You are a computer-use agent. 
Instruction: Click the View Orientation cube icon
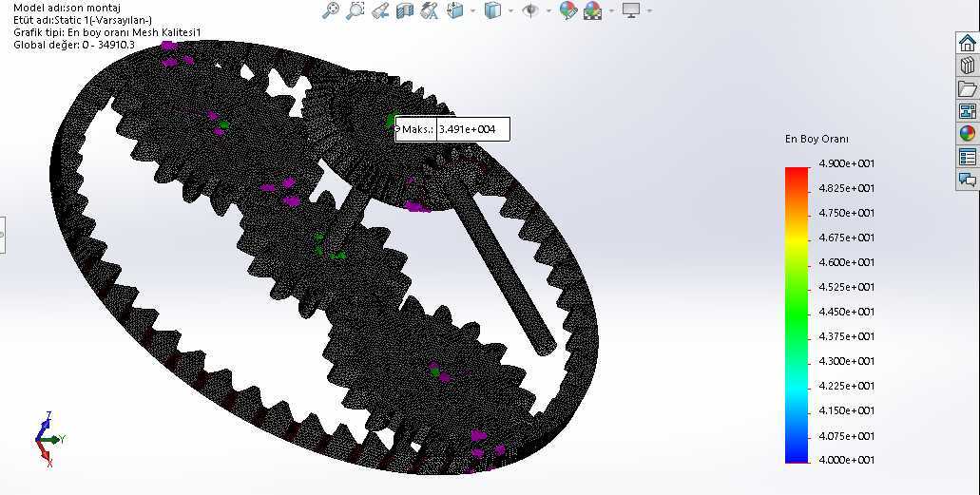(x=455, y=10)
